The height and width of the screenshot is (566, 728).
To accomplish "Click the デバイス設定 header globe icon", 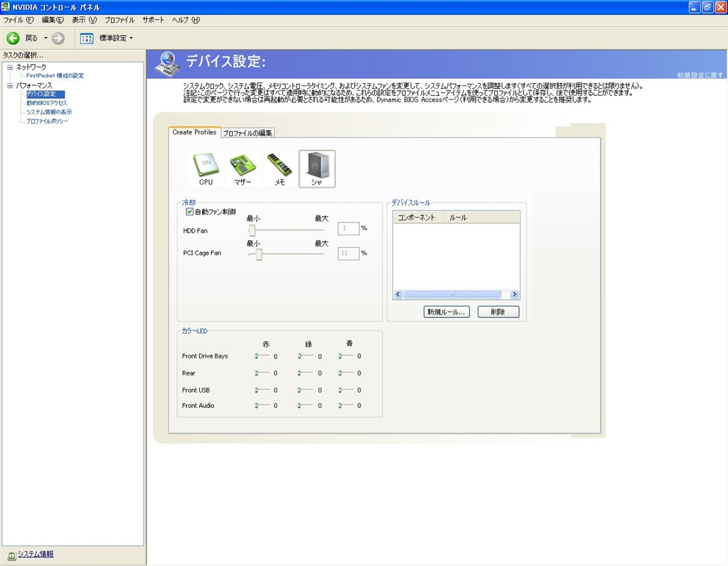I will coord(166,64).
